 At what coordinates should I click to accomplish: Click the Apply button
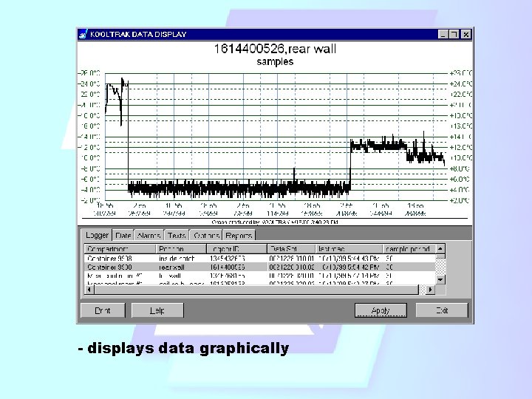pos(381,310)
